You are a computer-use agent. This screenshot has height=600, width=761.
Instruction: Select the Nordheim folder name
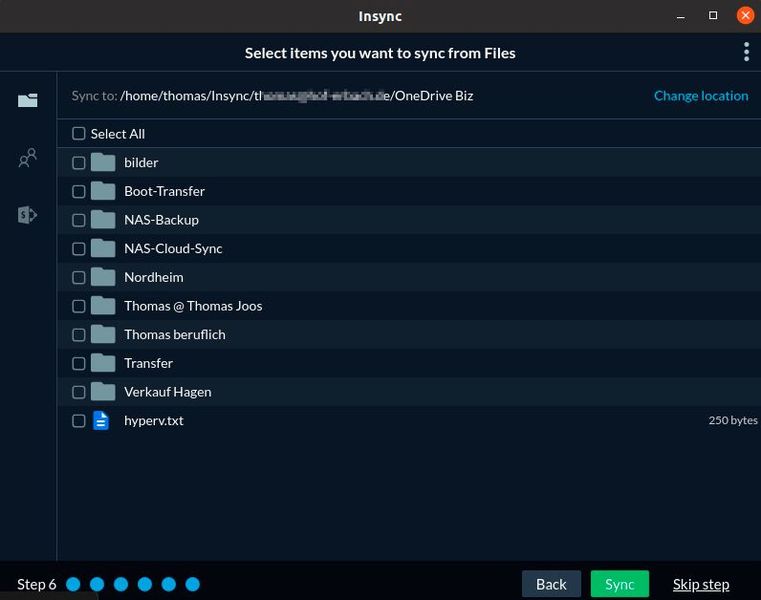(154, 277)
